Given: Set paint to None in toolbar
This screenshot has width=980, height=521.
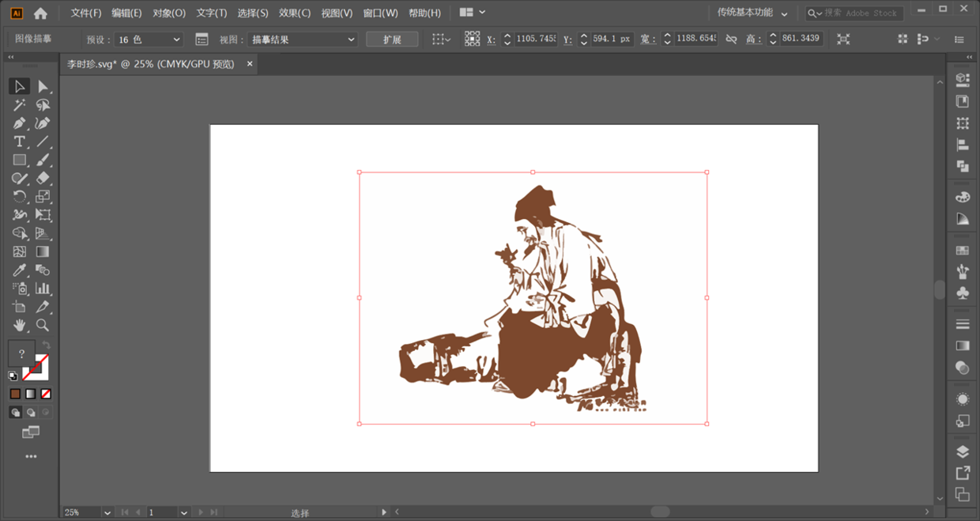Looking at the screenshot, I should [46, 394].
